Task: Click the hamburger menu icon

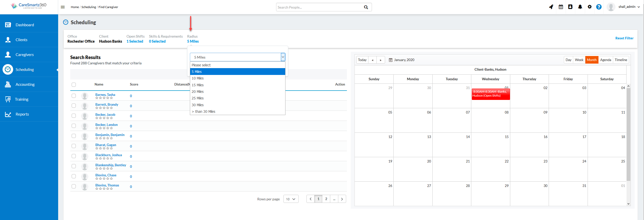Action: click(63, 7)
